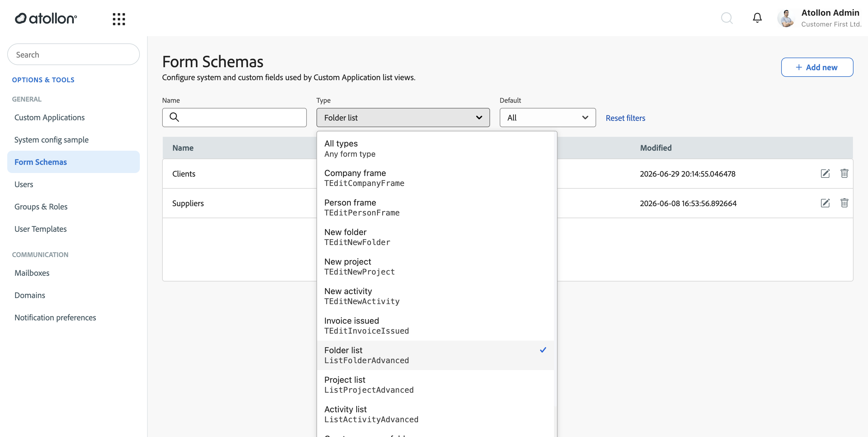Open the apps grid launcher
This screenshot has width=868, height=437.
coord(119,19)
